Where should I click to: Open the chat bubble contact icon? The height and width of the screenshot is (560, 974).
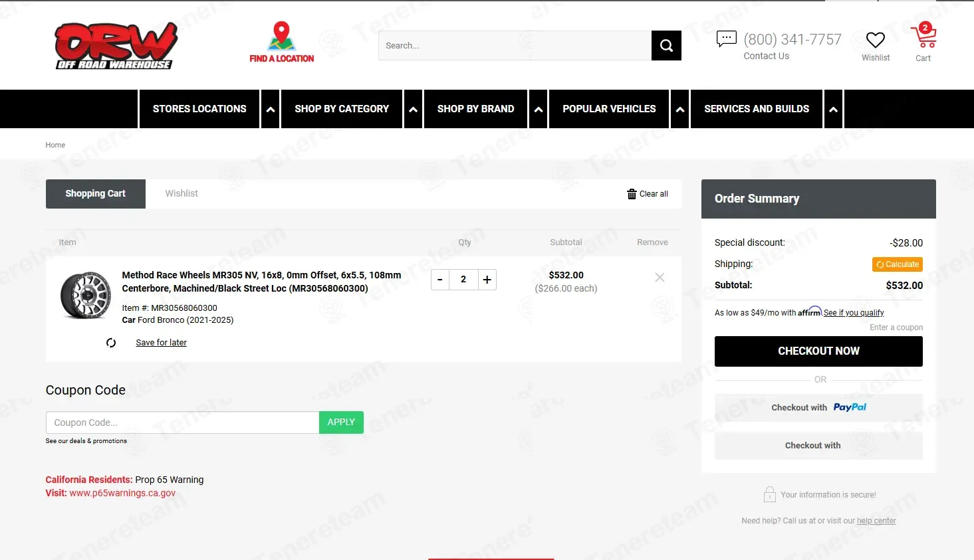coord(726,39)
